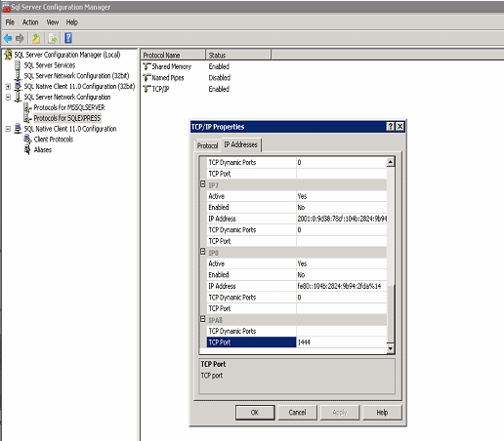Click the SQL Server Services icon

coord(18,65)
